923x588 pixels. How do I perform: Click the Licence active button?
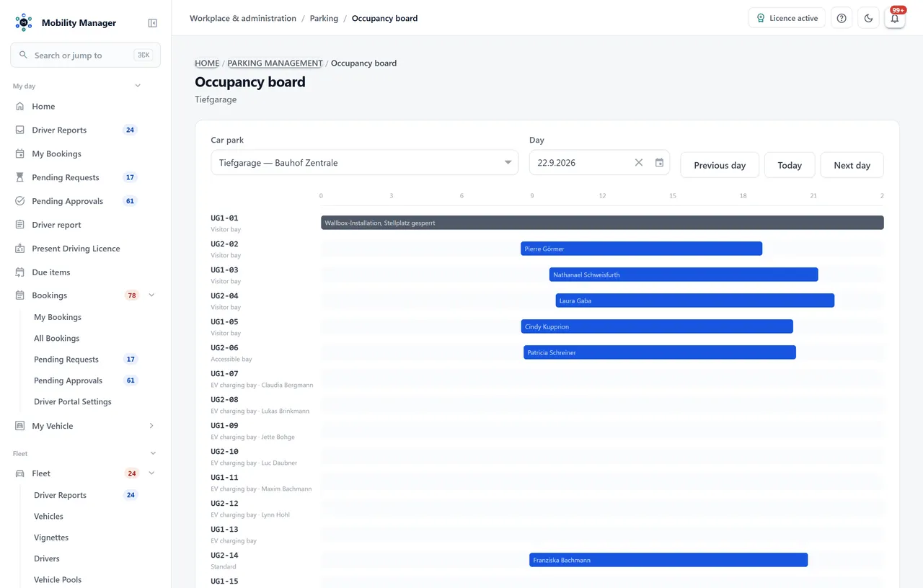click(x=787, y=19)
